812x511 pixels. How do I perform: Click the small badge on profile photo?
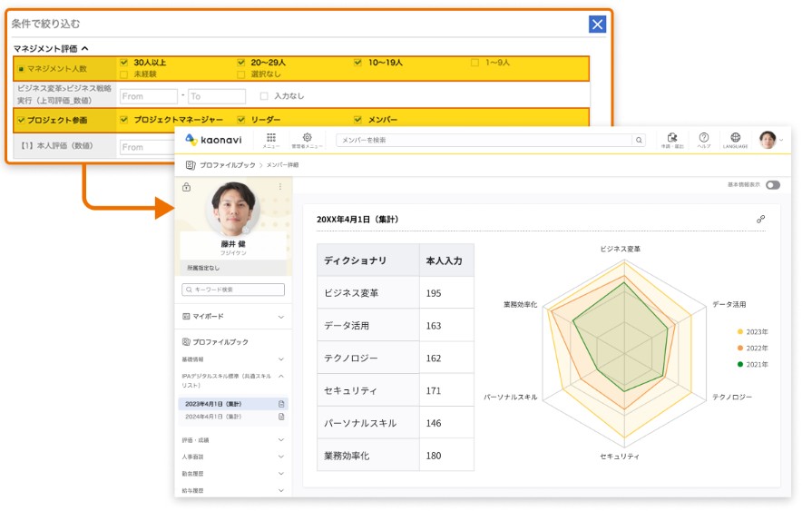pyautogui.click(x=247, y=230)
